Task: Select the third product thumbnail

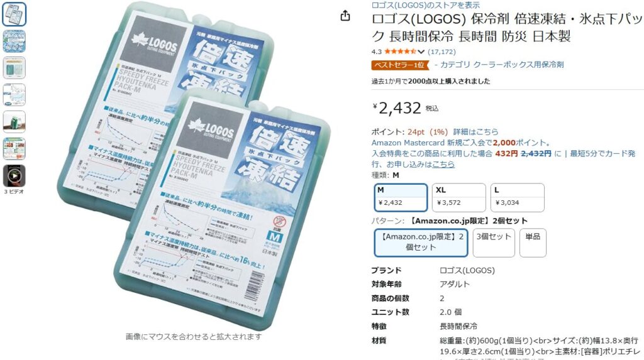Action: click(14, 68)
